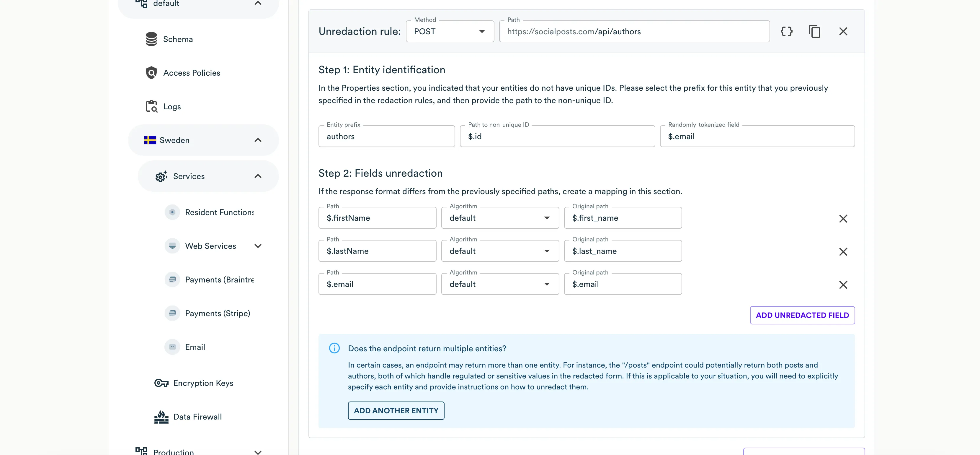The height and width of the screenshot is (455, 980).
Task: Select Payments (Stripe) service
Action: click(217, 313)
